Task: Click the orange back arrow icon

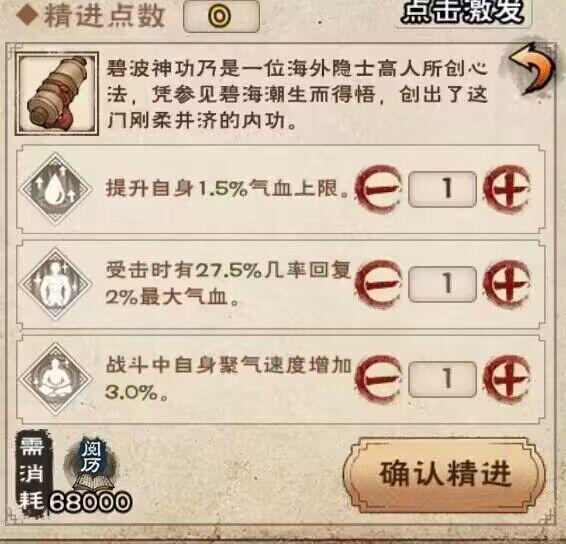Action: [x=533, y=69]
